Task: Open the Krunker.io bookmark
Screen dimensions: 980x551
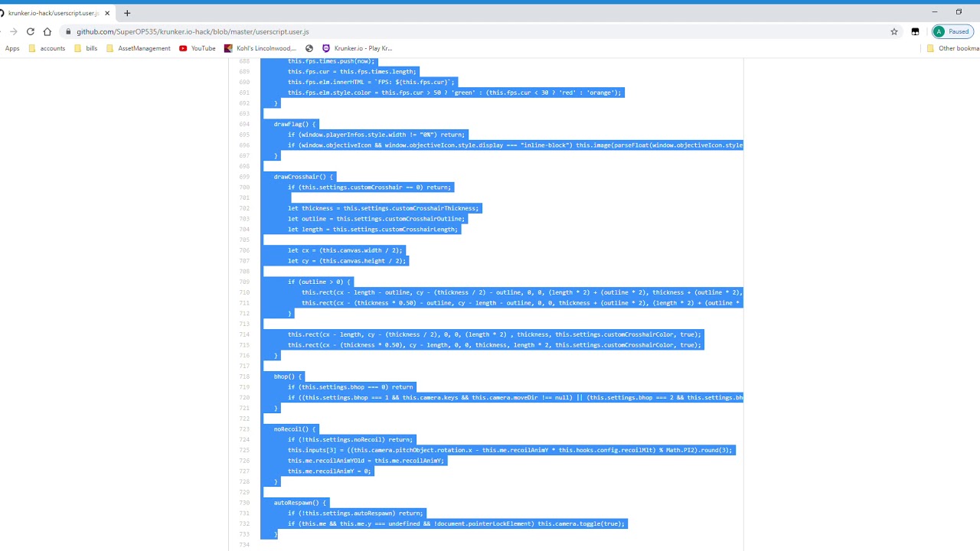Action: pyautogui.click(x=358, y=48)
